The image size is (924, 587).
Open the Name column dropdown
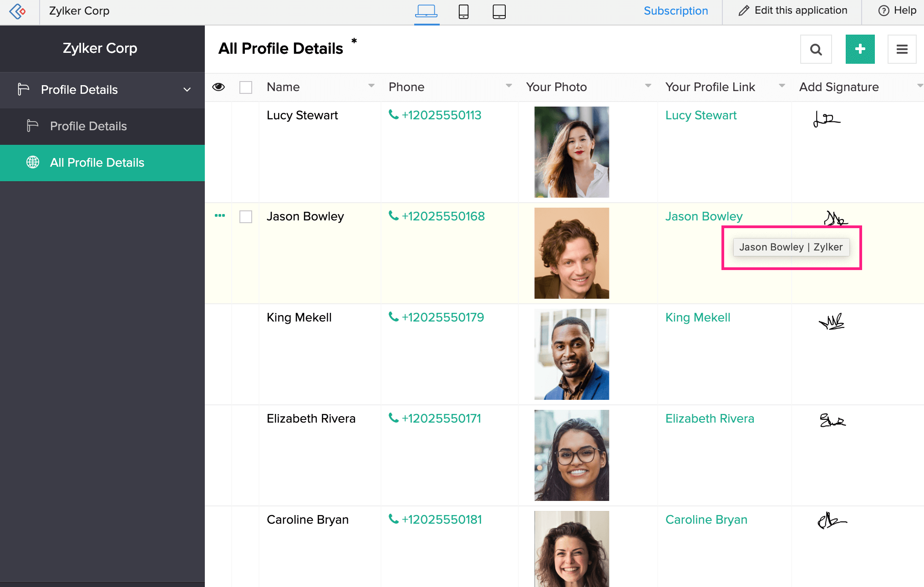coord(371,86)
